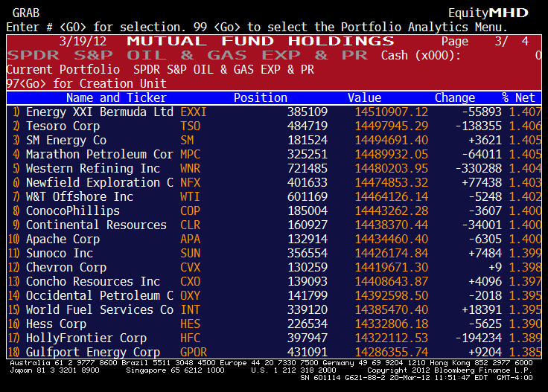Click change value -194234
This screenshot has height=392, width=548.
tap(479, 338)
